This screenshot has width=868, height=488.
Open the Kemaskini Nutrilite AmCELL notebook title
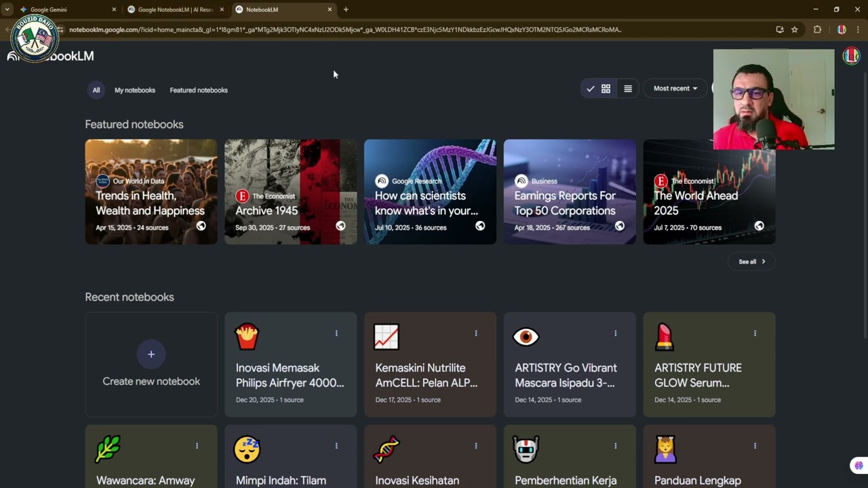[427, 375]
